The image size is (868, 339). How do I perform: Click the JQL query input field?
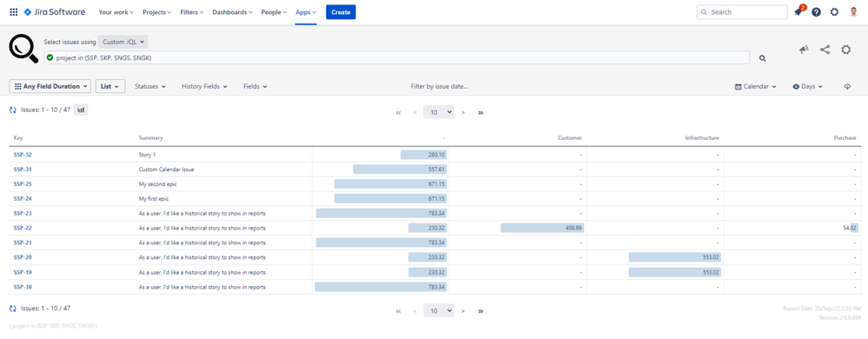[397, 57]
